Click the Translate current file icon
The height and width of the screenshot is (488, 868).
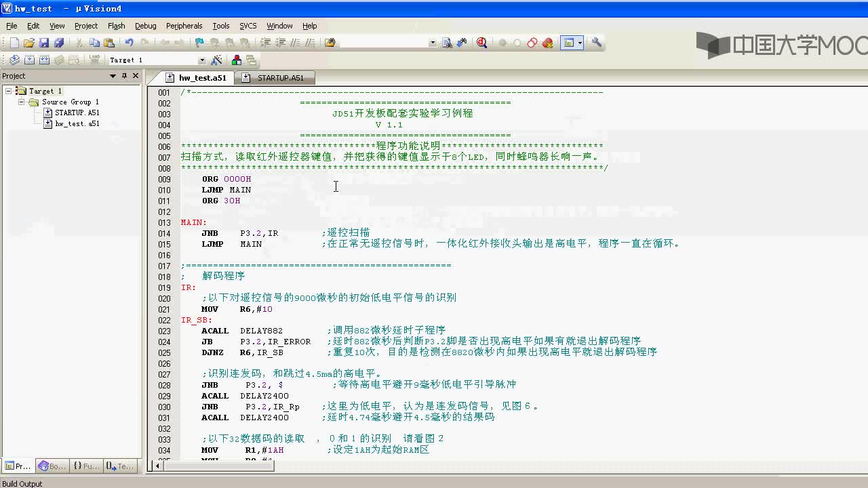click(14, 60)
